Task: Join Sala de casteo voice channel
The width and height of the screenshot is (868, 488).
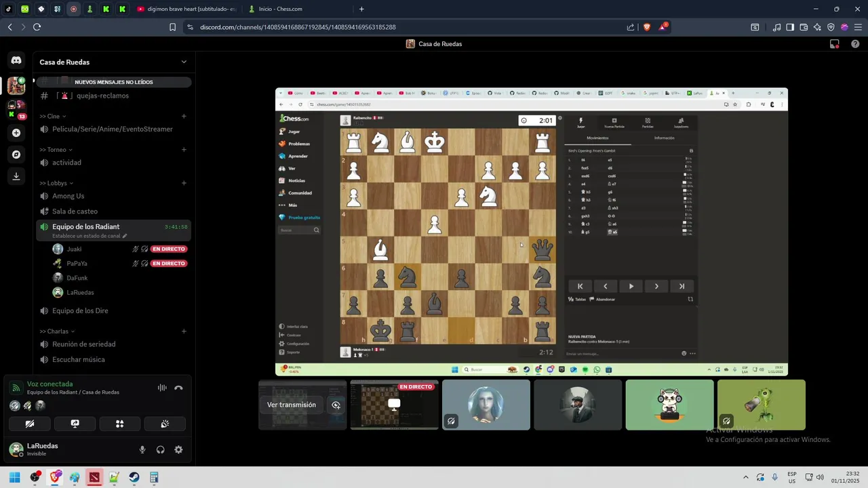Action: pos(113,211)
